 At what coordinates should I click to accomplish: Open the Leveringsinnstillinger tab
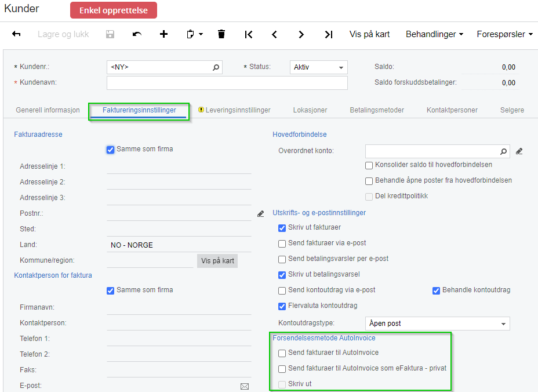pos(238,110)
